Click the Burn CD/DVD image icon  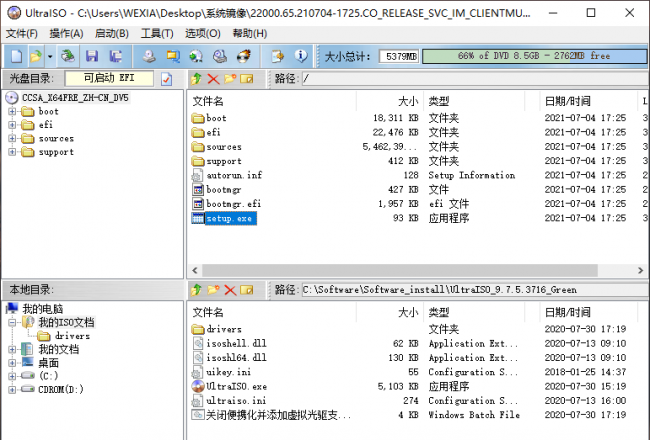pyautogui.click(x=244, y=56)
